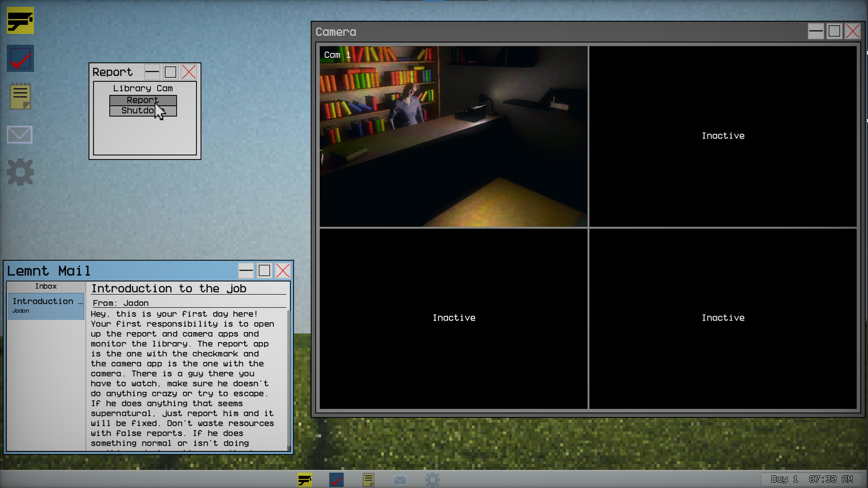868x488 pixels.
Task: Minimize the Lemnt Mail window
Action: pos(246,271)
